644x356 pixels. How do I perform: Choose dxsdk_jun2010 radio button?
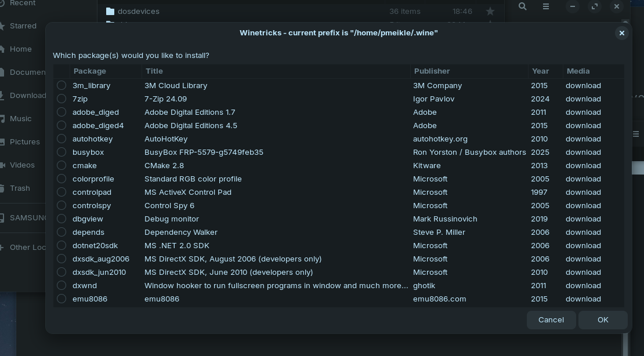point(61,273)
